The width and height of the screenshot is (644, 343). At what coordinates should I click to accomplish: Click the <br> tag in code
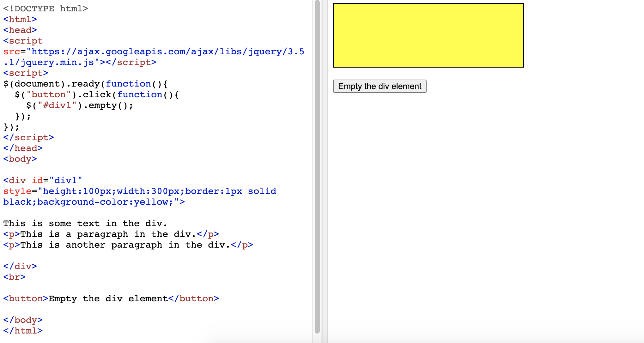14,277
